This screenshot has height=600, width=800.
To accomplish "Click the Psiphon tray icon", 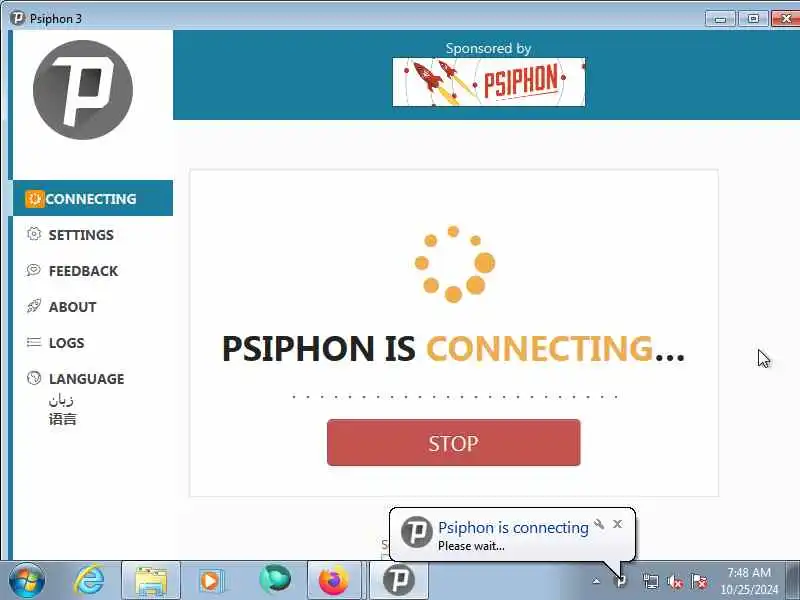I will [x=621, y=581].
